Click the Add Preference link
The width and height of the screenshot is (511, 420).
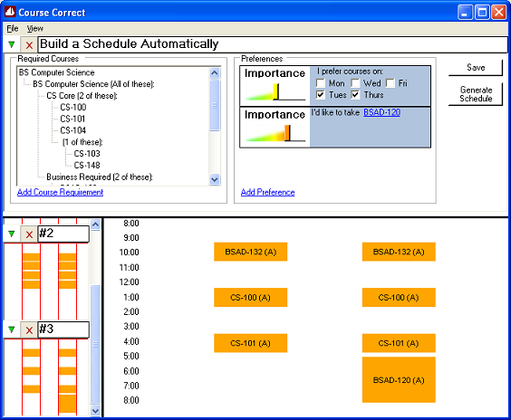(268, 192)
